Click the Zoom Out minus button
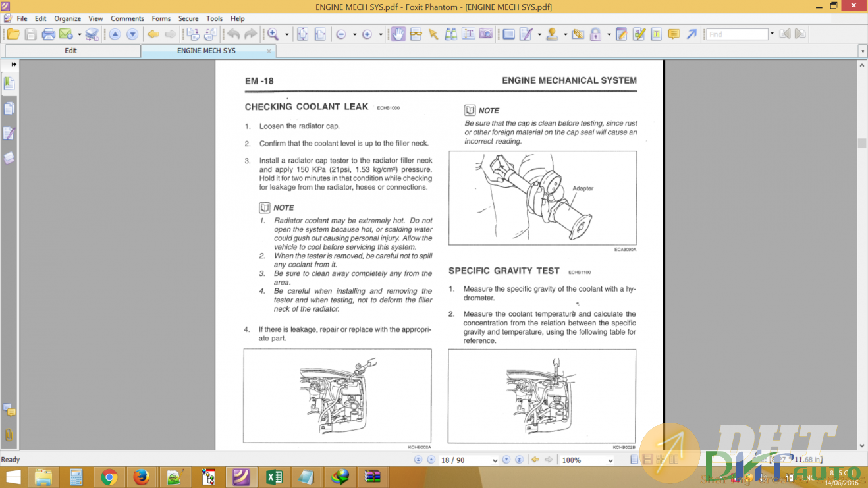The width and height of the screenshot is (868, 488). 341,34
